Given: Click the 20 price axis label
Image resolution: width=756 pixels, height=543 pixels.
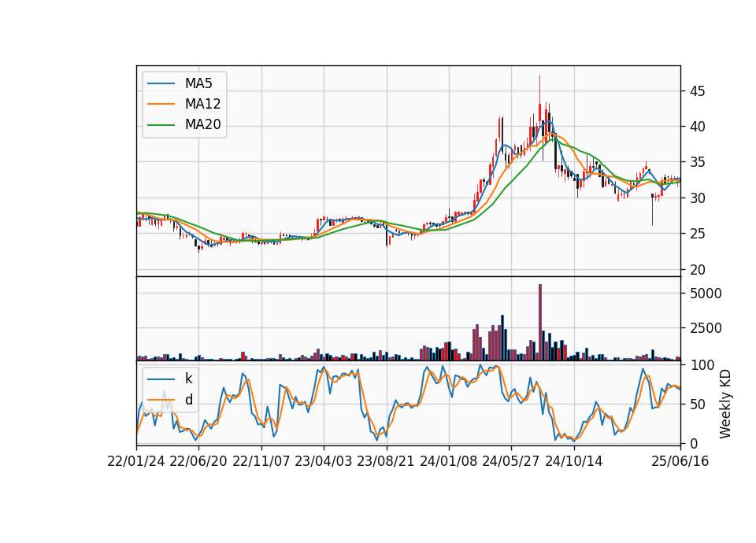Looking at the screenshot, I should tap(697, 270).
